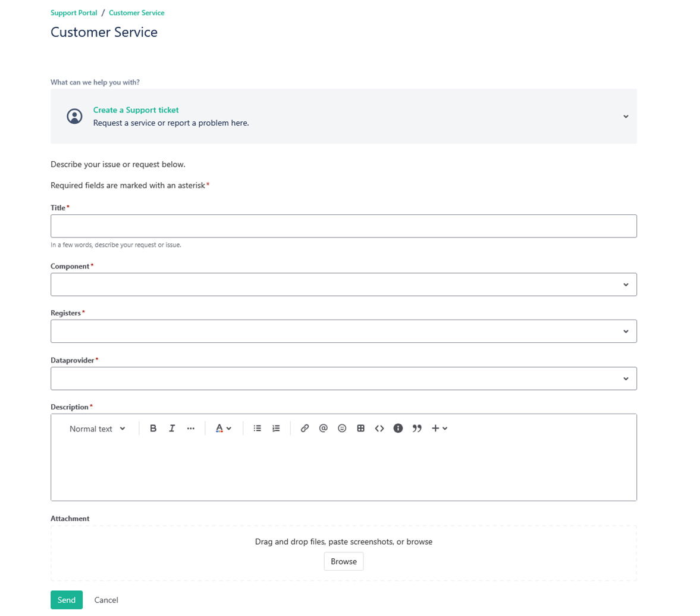The image size is (700, 616).
Task: Go to Support Portal breadcrumb link
Action: (74, 12)
